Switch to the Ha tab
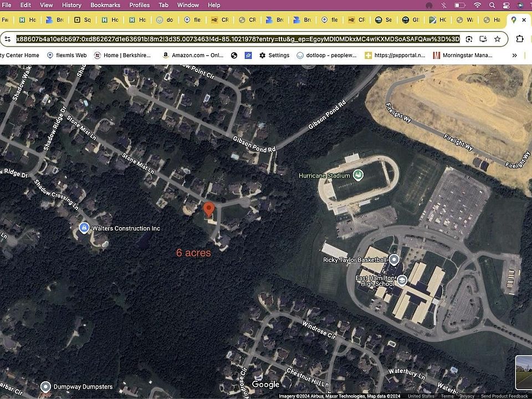The height and width of the screenshot is (399, 532). [492, 20]
